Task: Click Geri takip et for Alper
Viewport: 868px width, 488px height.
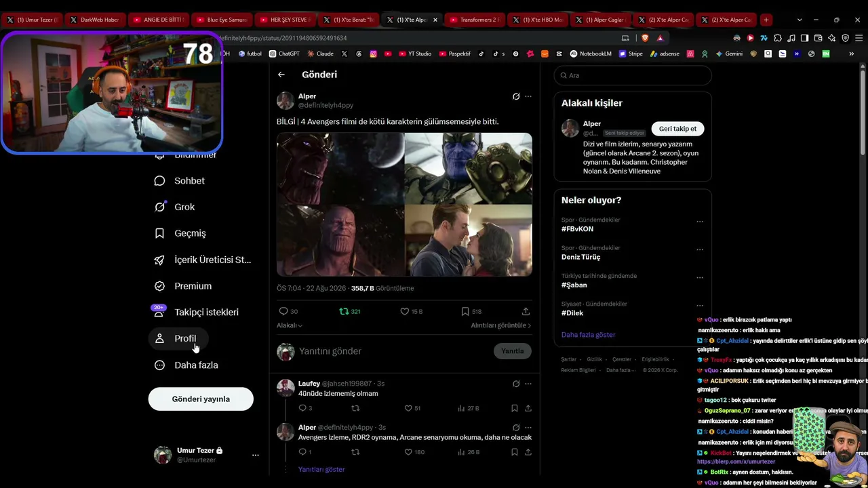Action: [x=677, y=129]
